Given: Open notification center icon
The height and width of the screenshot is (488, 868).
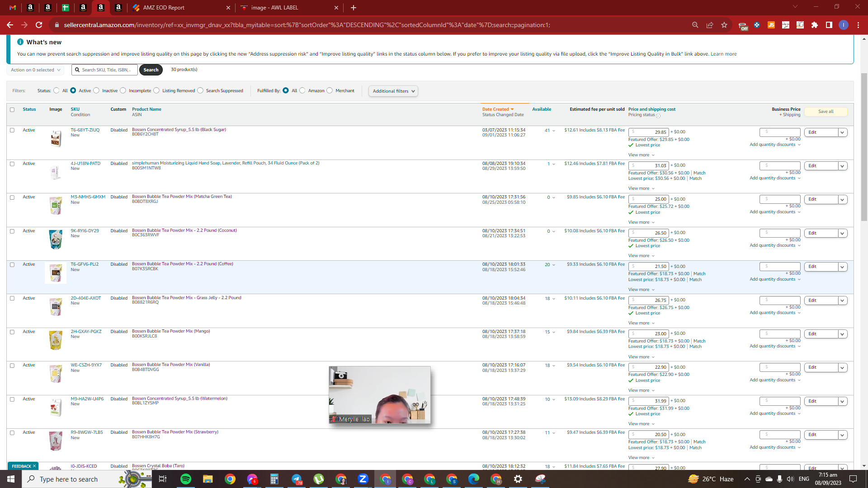Looking at the screenshot, I should 853,479.
